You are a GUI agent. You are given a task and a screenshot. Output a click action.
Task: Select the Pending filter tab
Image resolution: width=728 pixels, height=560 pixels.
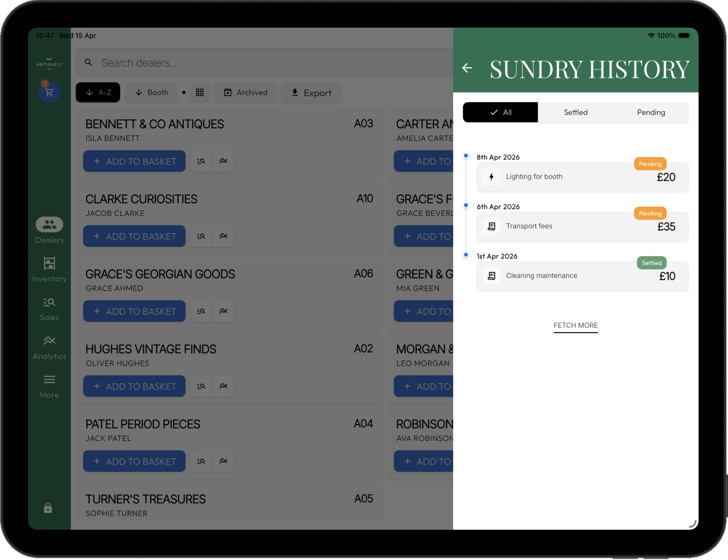pyautogui.click(x=651, y=112)
